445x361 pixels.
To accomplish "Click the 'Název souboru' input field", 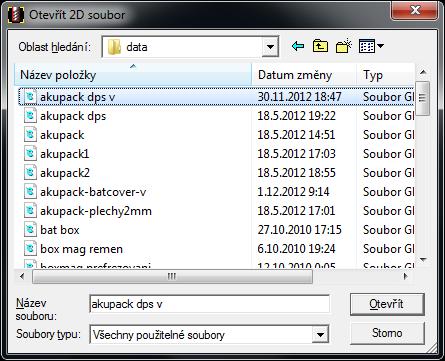I will (210, 304).
